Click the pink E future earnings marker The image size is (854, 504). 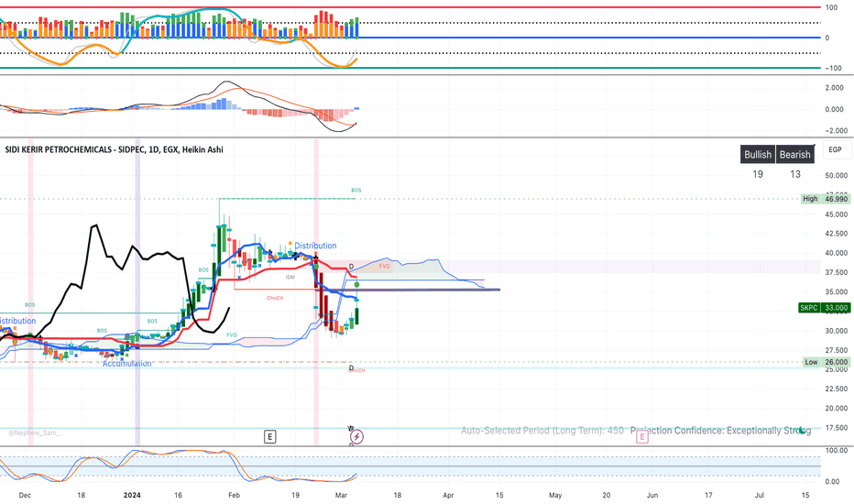click(x=642, y=436)
